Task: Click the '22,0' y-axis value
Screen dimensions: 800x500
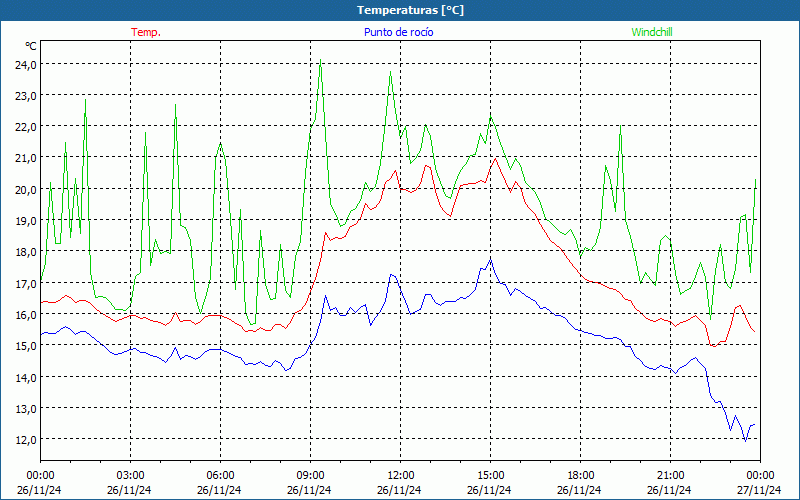Action: click(26, 127)
